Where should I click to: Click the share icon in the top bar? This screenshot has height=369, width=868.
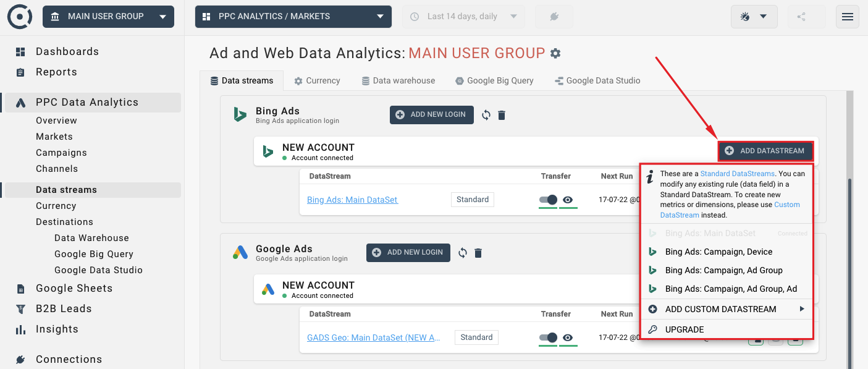[x=802, y=17]
